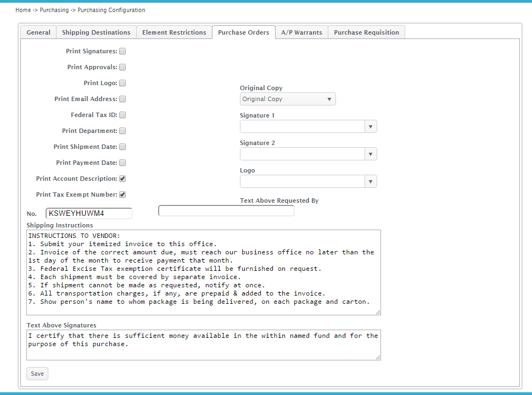Open the Logo dropdown arrow

pos(371,182)
